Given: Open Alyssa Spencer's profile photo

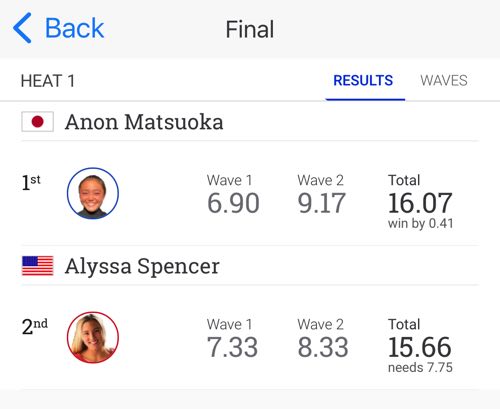Looking at the screenshot, I should pyautogui.click(x=93, y=337).
